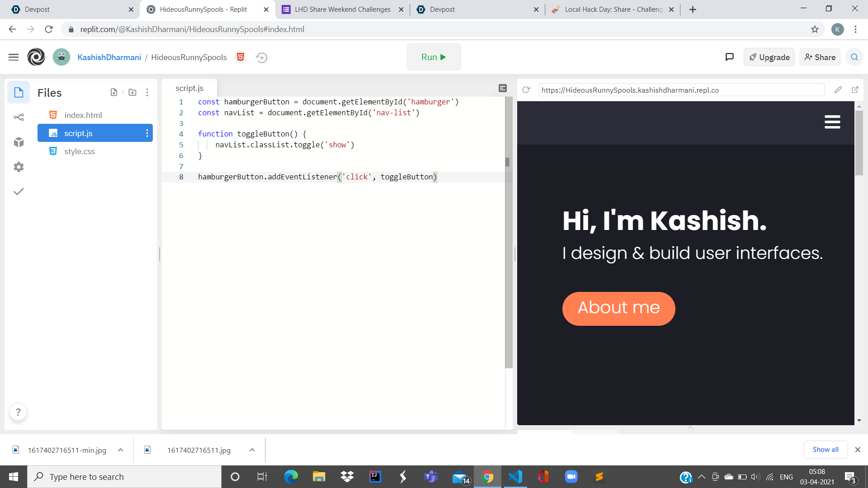Viewport: 868px width, 488px height.
Task: Open preview in new tab icon
Action: click(855, 90)
